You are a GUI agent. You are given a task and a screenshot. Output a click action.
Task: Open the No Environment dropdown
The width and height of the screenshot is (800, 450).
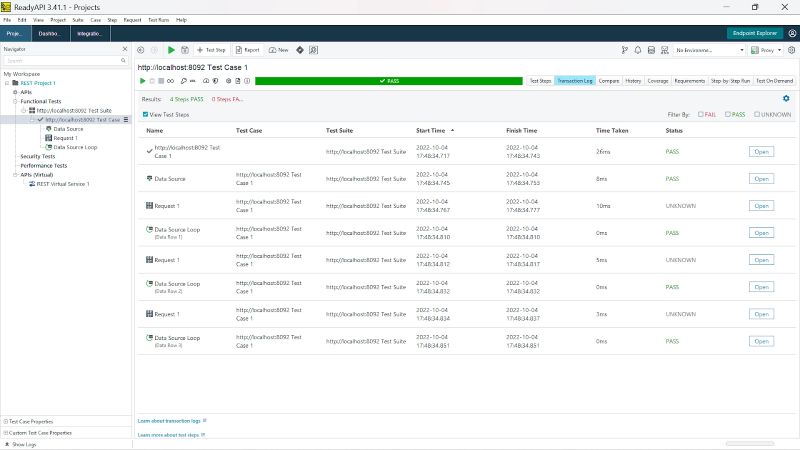(710, 50)
